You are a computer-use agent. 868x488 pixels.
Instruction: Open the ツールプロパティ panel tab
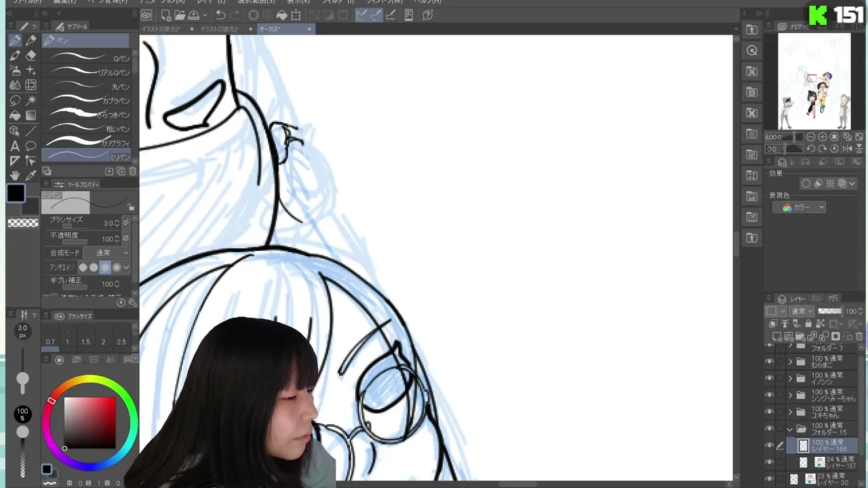point(77,184)
